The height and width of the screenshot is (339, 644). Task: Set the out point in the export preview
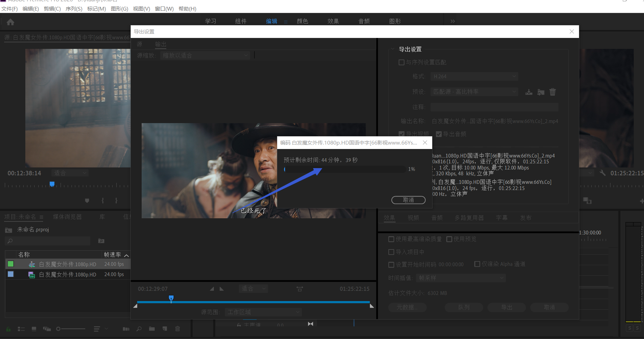(x=222, y=289)
